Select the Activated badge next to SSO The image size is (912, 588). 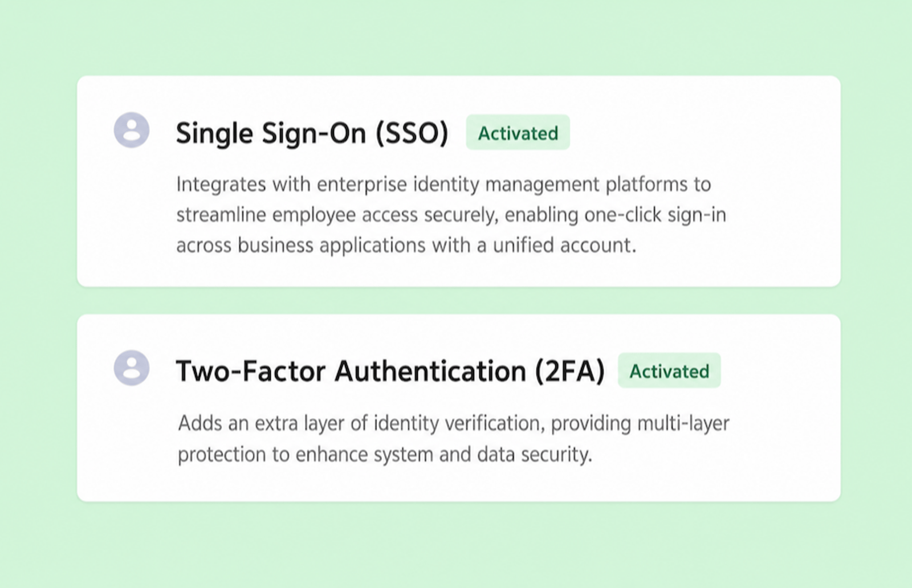coord(518,132)
